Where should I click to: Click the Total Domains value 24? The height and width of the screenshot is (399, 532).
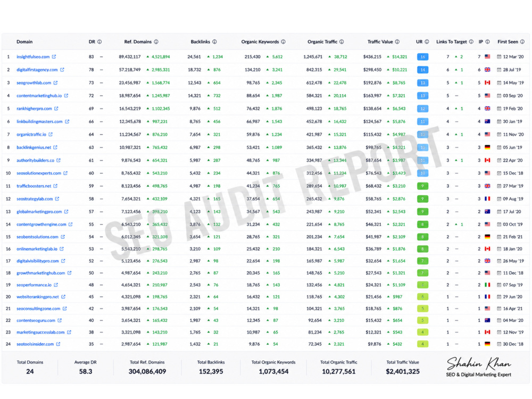(x=30, y=371)
